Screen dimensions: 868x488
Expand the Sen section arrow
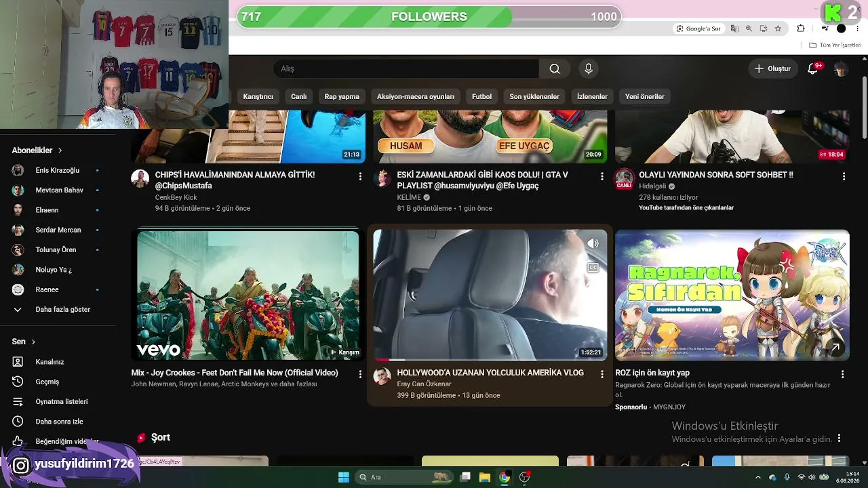coord(33,342)
